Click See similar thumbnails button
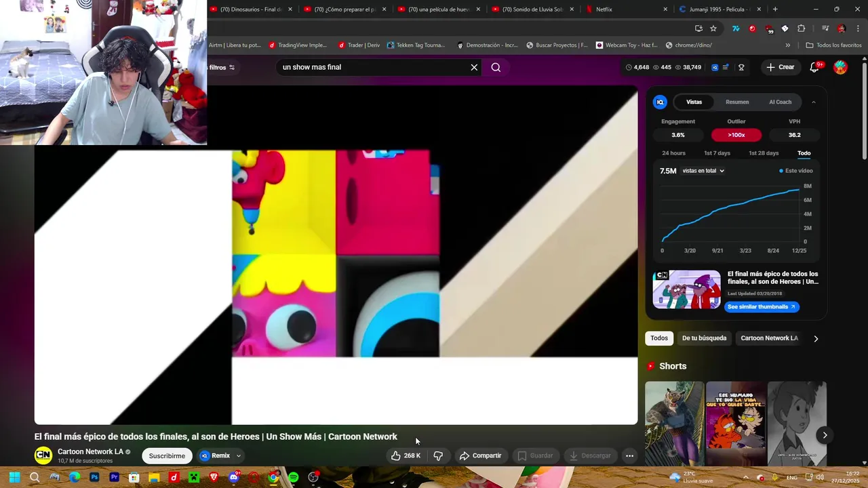868x488 pixels. tap(762, 307)
